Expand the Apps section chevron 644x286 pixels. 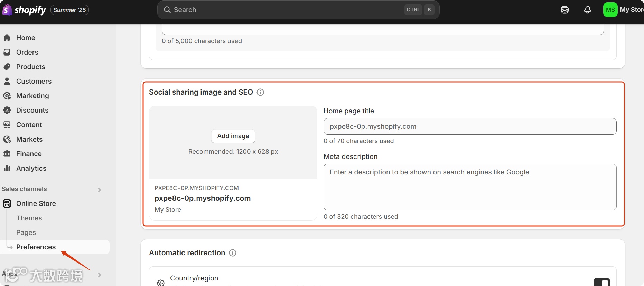point(99,275)
